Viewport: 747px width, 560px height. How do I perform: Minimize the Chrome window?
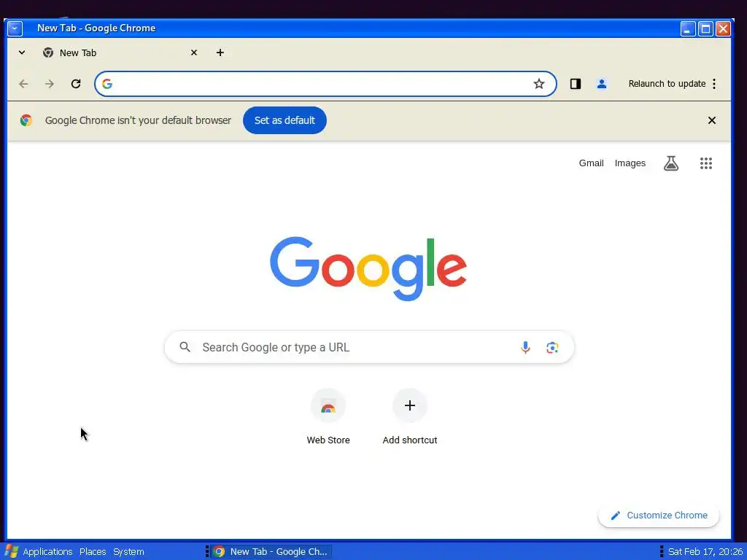tap(687, 28)
